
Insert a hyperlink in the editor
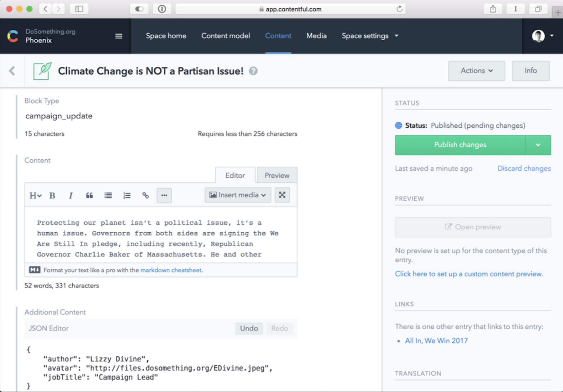click(146, 195)
